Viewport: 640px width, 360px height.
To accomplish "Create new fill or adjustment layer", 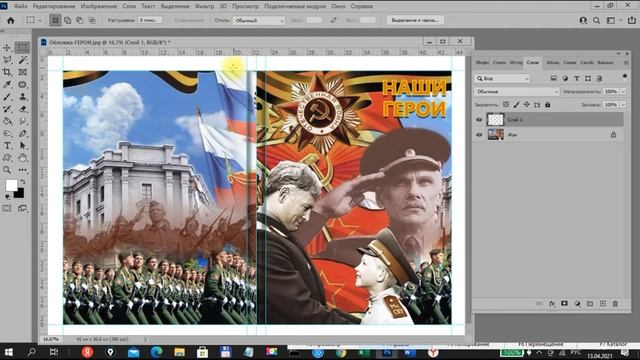I will pyautogui.click(x=578, y=304).
